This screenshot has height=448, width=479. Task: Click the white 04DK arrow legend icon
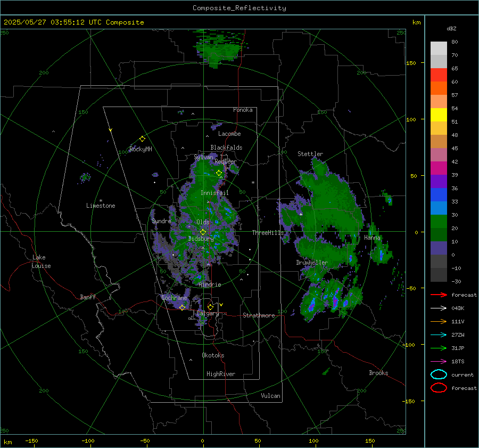click(439, 308)
